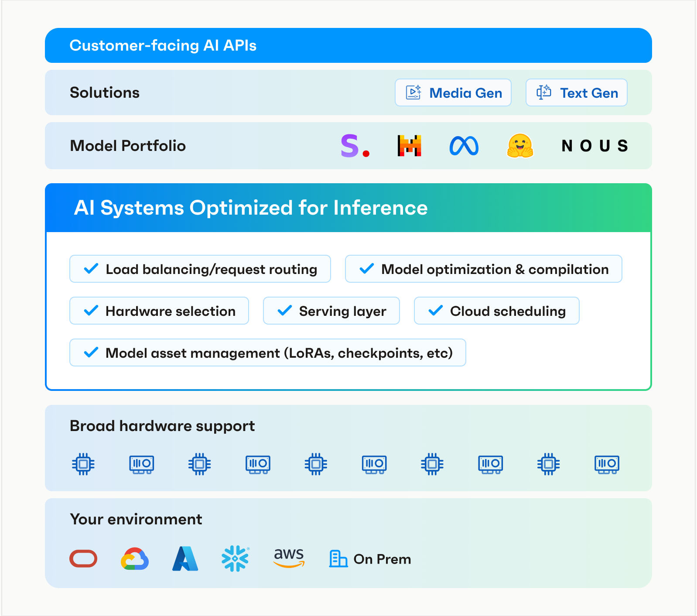Click checkmark next to Hardware selection
Viewport: 697px width, 616px height.
91,311
